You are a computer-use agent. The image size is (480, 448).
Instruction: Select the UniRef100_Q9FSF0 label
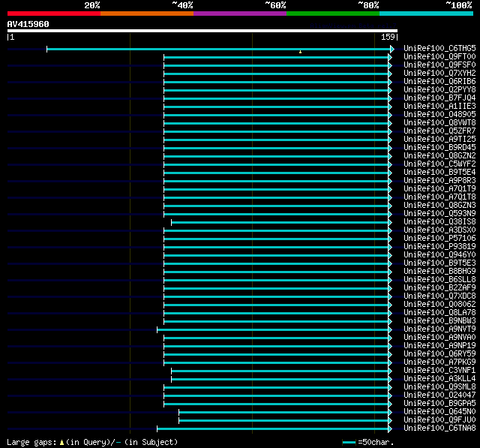click(x=439, y=65)
